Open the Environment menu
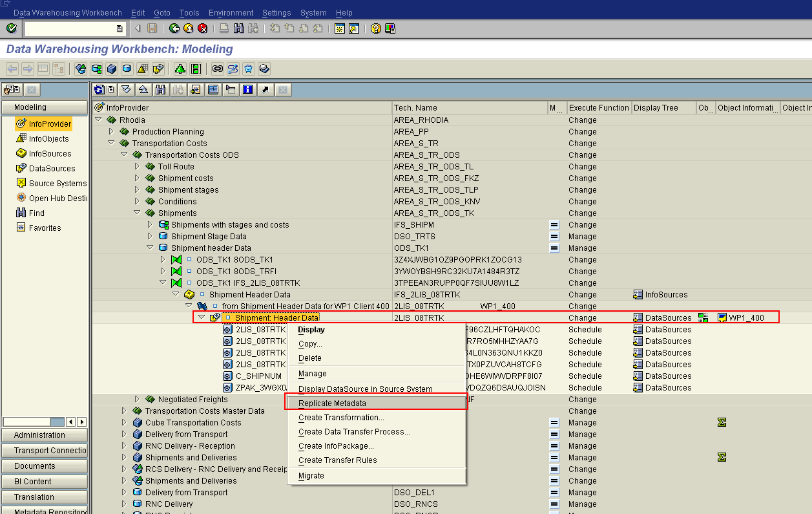Screen dimensions: 812x514 (x=231, y=12)
